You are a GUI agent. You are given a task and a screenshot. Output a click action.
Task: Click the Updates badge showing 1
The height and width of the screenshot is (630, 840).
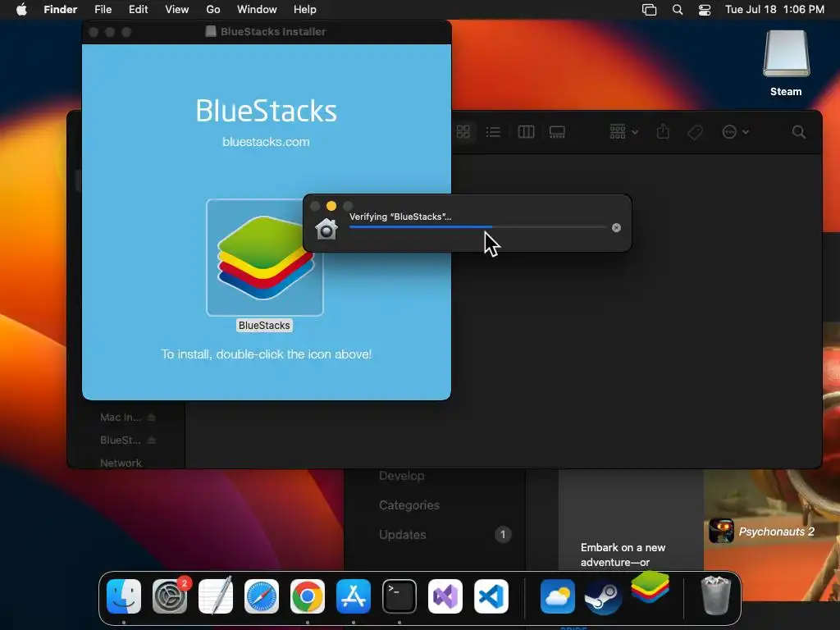tap(503, 534)
